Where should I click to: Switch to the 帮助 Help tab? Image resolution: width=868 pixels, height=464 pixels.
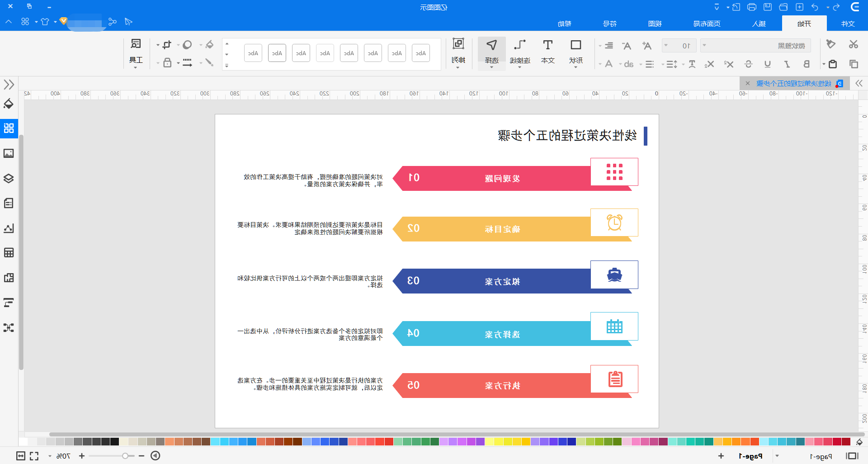click(565, 24)
